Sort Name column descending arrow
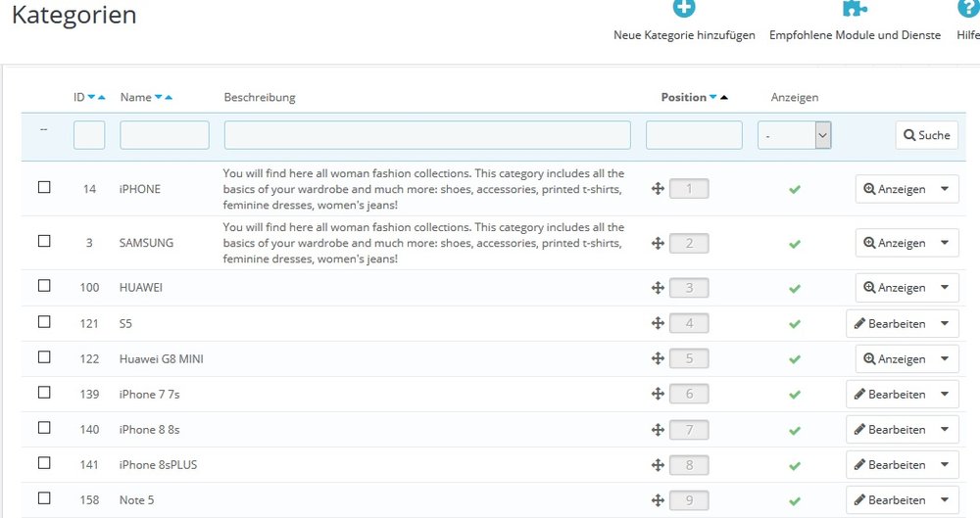The image size is (980, 518). [x=158, y=97]
